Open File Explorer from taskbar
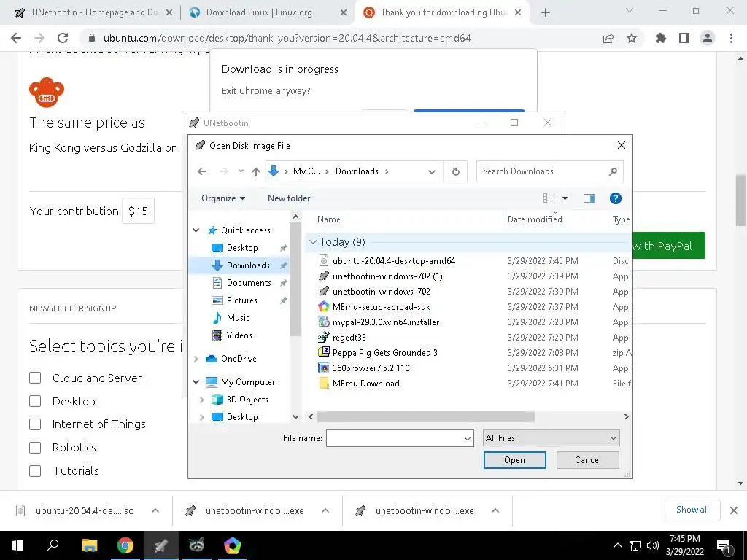This screenshot has width=747, height=560. (89, 545)
